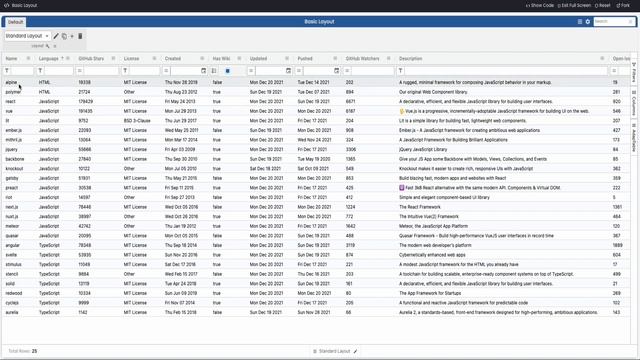Open the Updated filter operator selector
The height and width of the screenshot is (360, 640).
pyautogui.click(x=251, y=71)
